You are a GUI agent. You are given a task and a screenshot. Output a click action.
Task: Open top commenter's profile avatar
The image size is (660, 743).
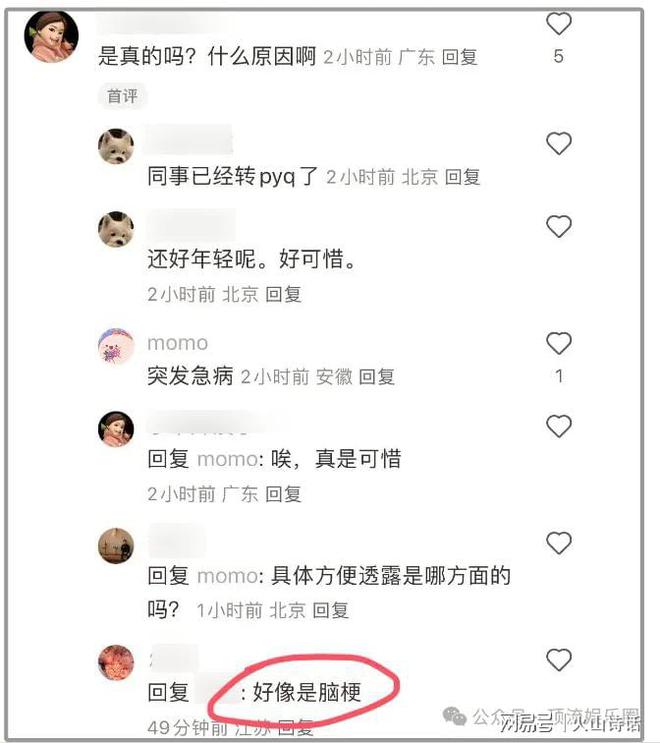[x=52, y=37]
